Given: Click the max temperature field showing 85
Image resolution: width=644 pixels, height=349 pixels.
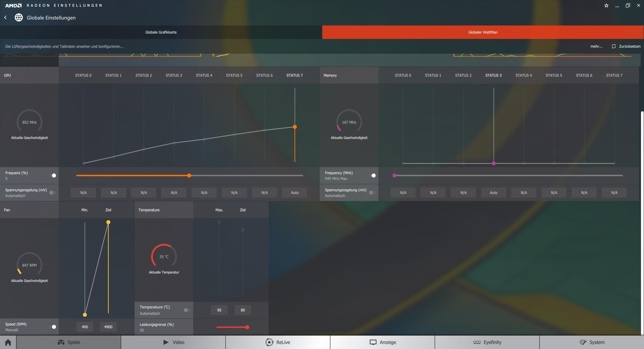Looking at the screenshot, I should pyautogui.click(x=219, y=310).
